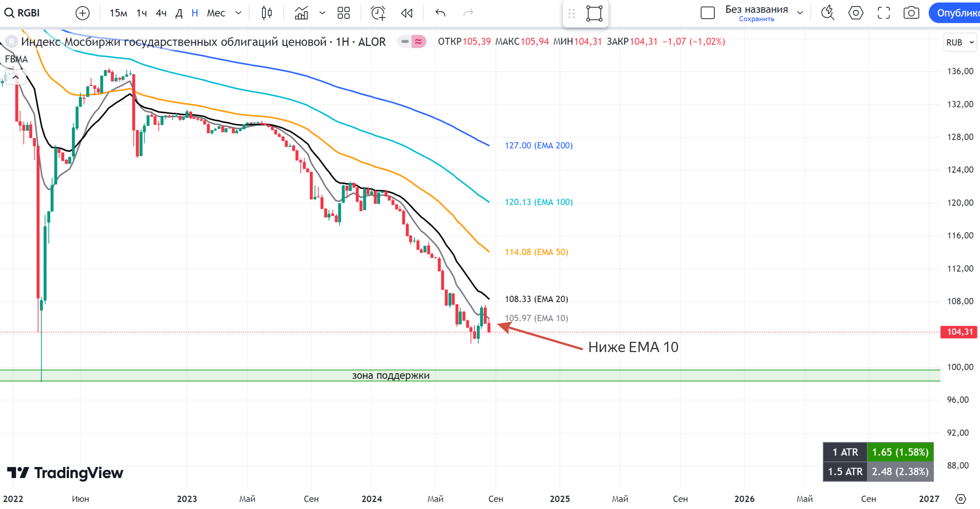Create an alert with the clock icon
This screenshot has height=509, width=980.
point(378,13)
